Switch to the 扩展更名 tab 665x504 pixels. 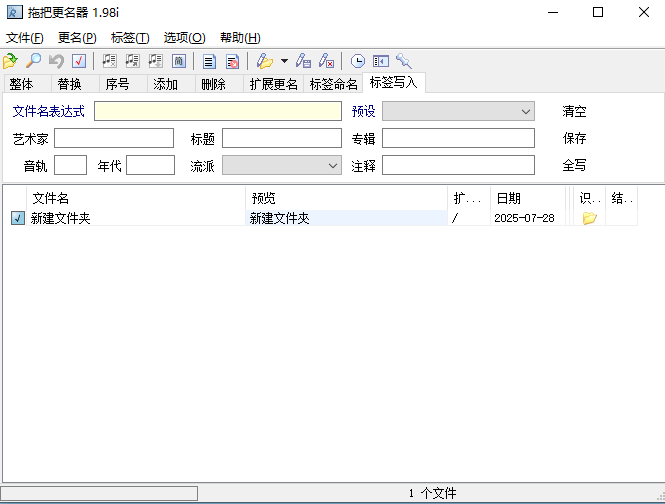point(274,84)
